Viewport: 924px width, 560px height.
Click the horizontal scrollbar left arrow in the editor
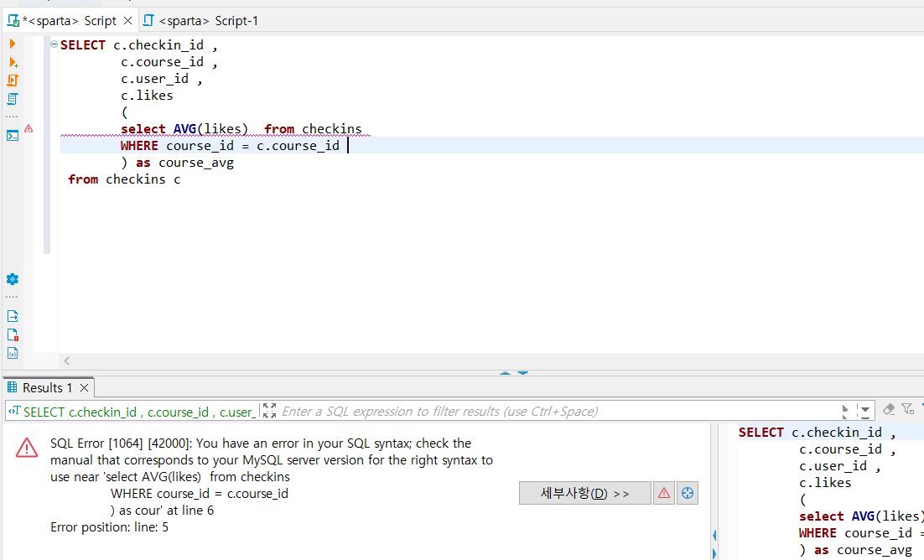coord(66,360)
